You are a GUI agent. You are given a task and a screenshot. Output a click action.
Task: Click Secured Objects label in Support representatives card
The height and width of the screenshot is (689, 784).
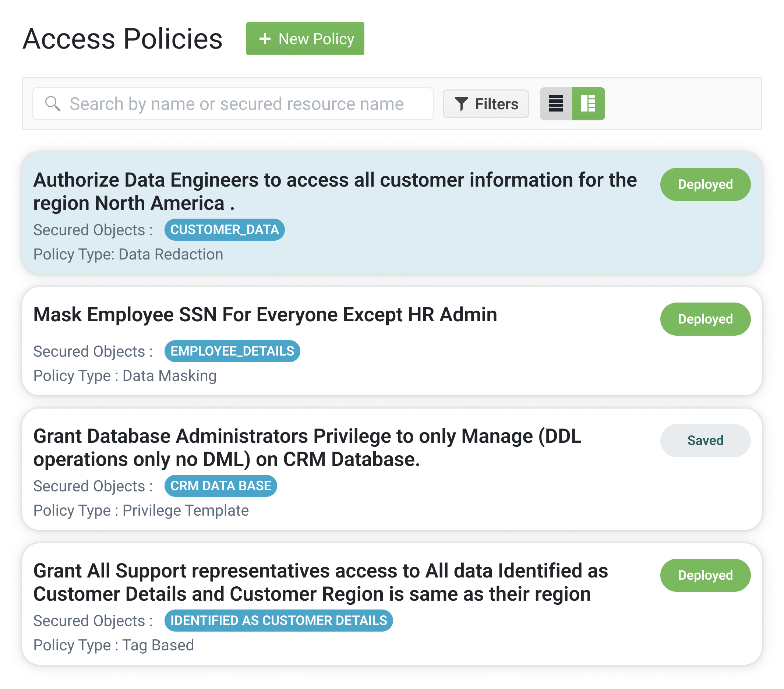[x=93, y=621]
